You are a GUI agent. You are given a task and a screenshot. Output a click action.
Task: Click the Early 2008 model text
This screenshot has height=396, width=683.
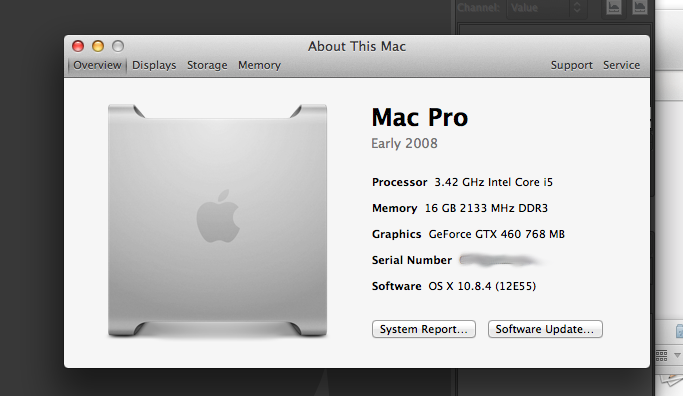404,143
